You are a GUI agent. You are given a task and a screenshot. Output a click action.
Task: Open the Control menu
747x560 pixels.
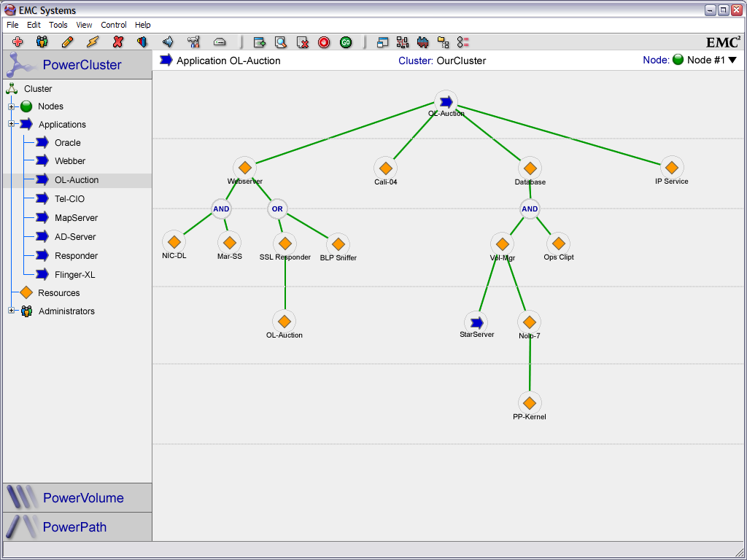(114, 25)
